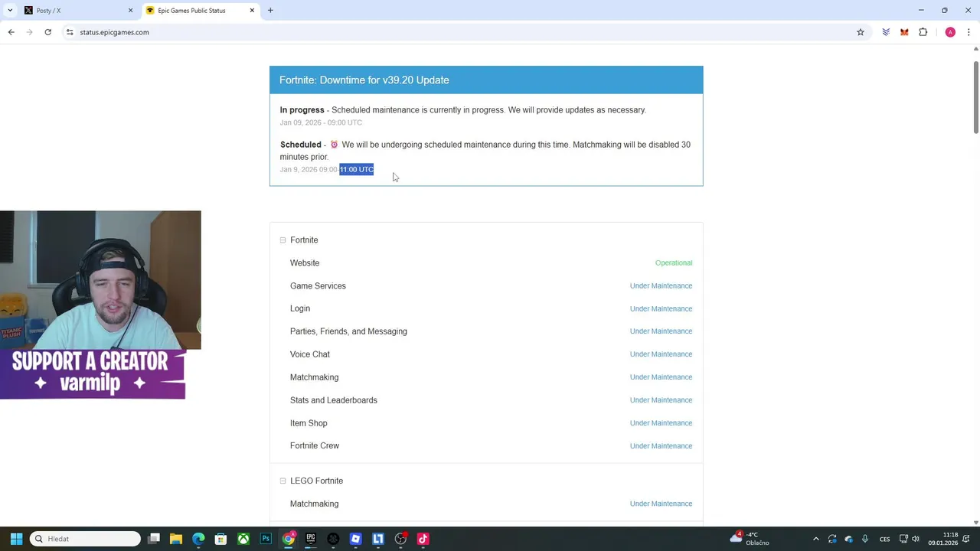980x551 pixels.
Task: Click 'Matchmaking' under the Fortnite group
Action: pos(314,377)
